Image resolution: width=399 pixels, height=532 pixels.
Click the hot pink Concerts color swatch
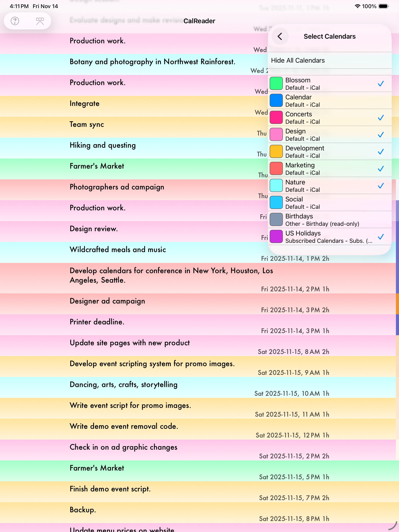click(x=276, y=117)
